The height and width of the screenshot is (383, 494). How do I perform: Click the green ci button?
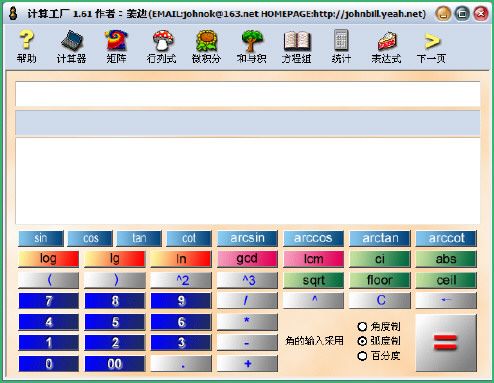click(x=380, y=259)
